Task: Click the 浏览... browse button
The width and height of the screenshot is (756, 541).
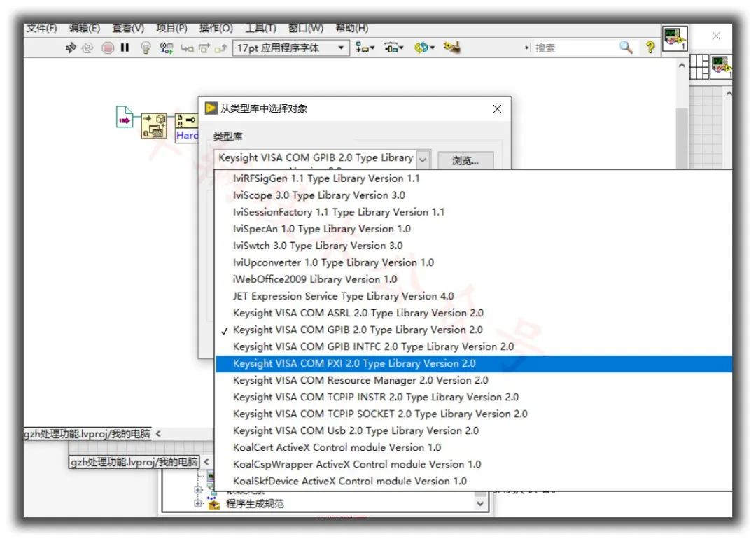Action: coord(465,160)
